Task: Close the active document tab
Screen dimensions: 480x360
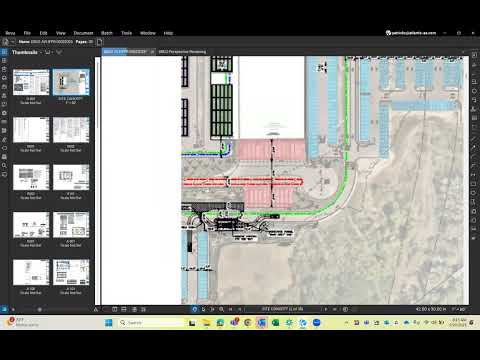Action: tap(152, 52)
